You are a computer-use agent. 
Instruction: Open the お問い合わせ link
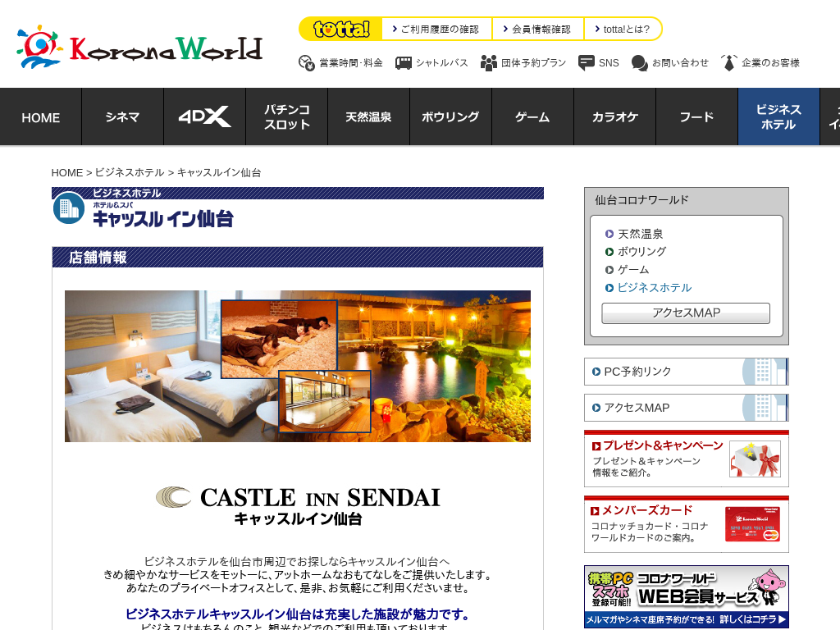point(680,63)
